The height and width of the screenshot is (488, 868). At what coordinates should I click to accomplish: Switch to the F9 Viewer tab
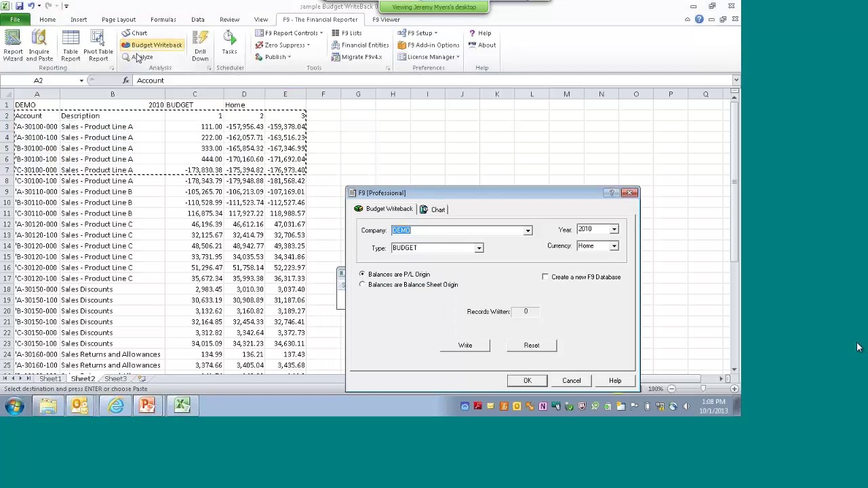[x=386, y=20]
